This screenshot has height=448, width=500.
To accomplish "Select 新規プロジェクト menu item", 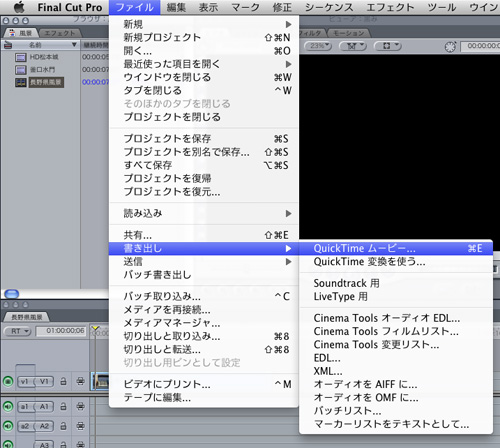I will [x=204, y=37].
